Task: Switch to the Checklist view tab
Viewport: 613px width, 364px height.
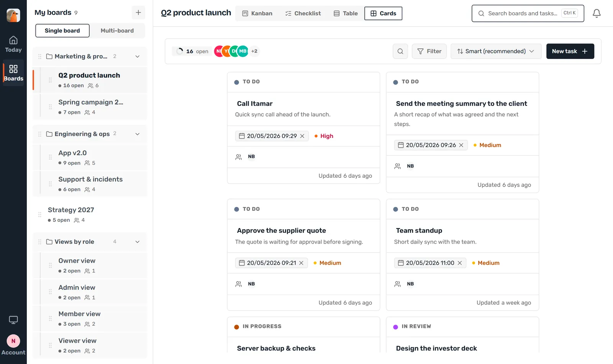Action: [x=303, y=13]
